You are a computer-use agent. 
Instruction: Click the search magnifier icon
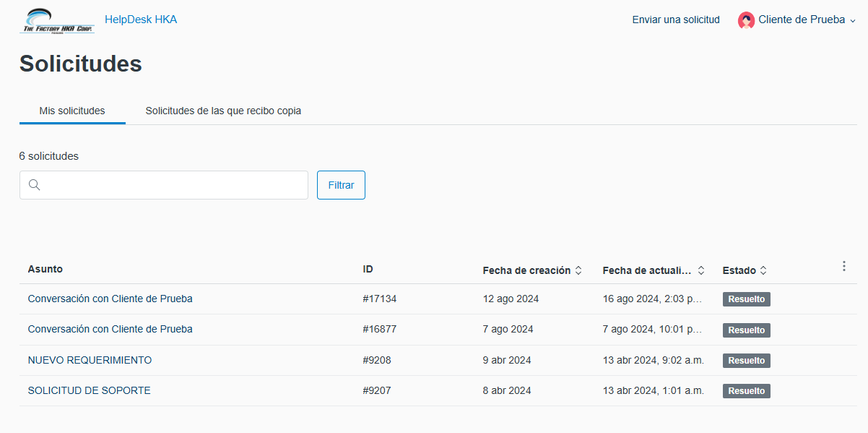[x=34, y=185]
